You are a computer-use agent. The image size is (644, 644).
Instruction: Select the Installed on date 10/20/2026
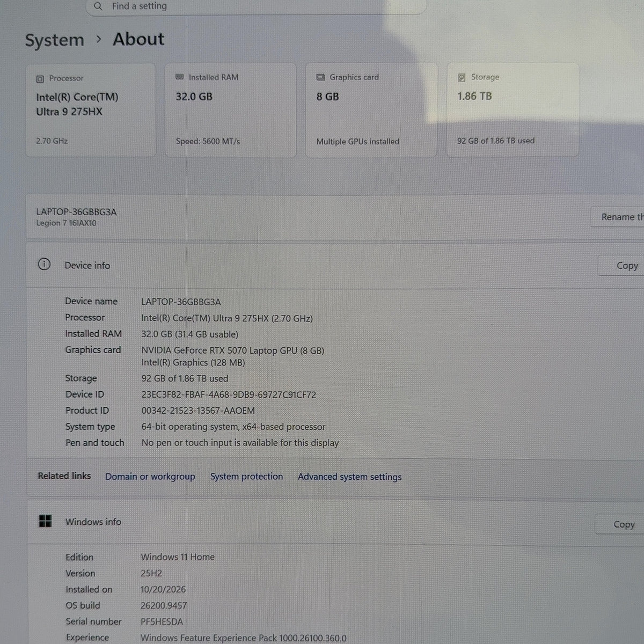point(163,589)
